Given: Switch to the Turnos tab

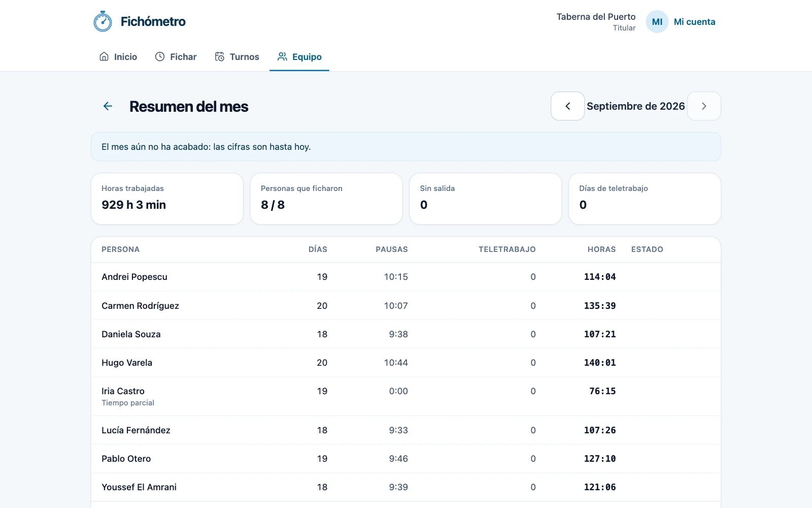Looking at the screenshot, I should 237,57.
